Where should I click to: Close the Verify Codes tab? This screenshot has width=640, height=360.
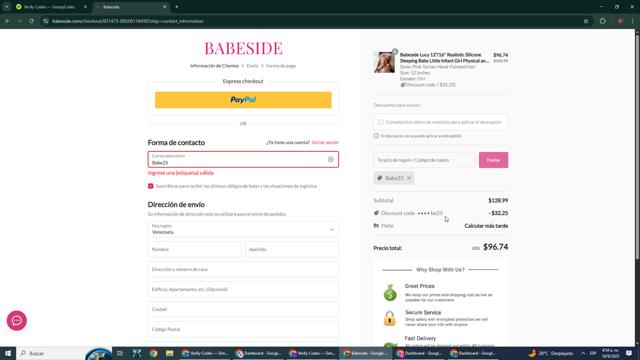(85, 7)
